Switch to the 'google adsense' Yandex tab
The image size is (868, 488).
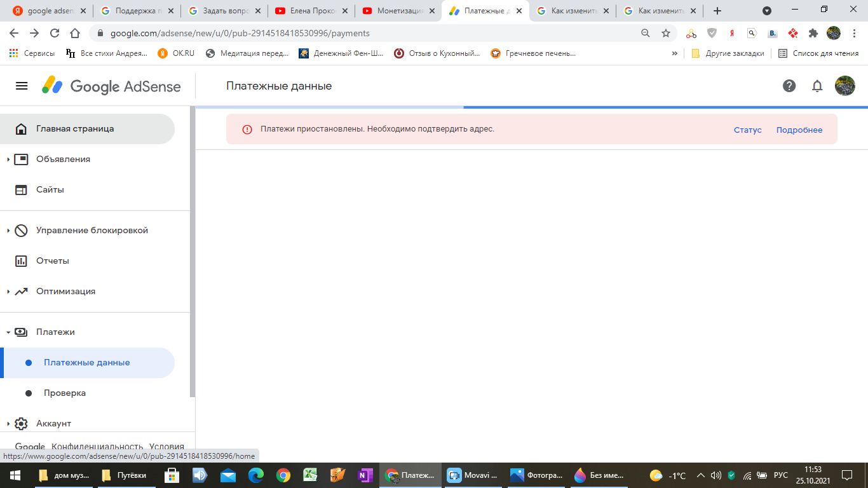(49, 11)
